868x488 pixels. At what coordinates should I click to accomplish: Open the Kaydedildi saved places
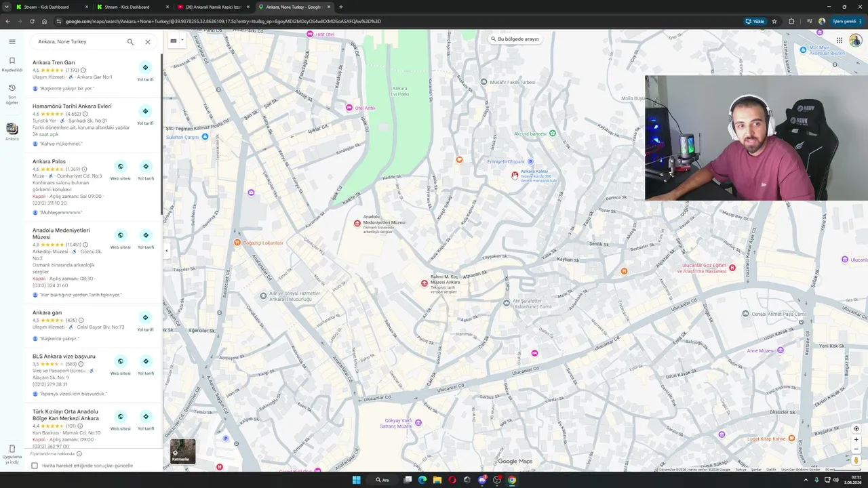(x=12, y=64)
